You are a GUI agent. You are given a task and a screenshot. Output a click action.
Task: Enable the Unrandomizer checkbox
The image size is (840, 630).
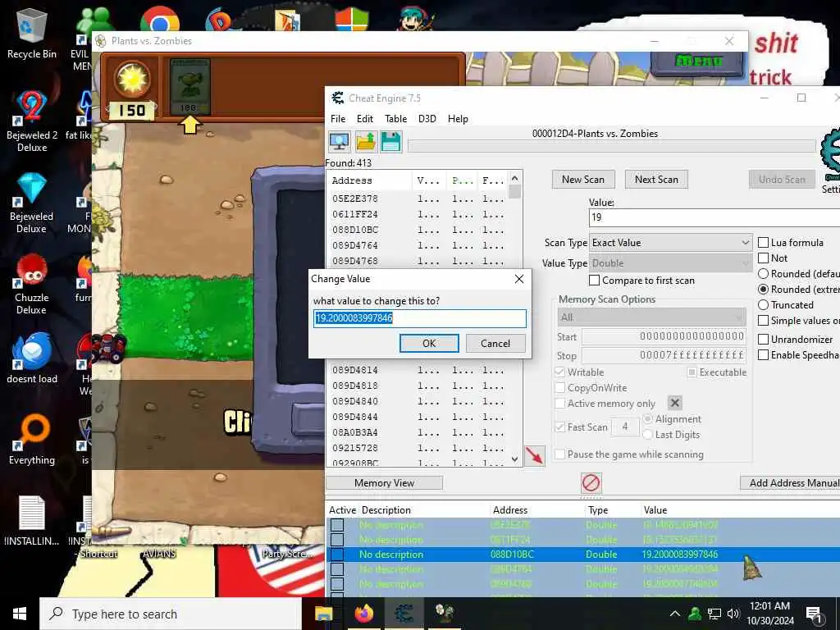point(764,339)
